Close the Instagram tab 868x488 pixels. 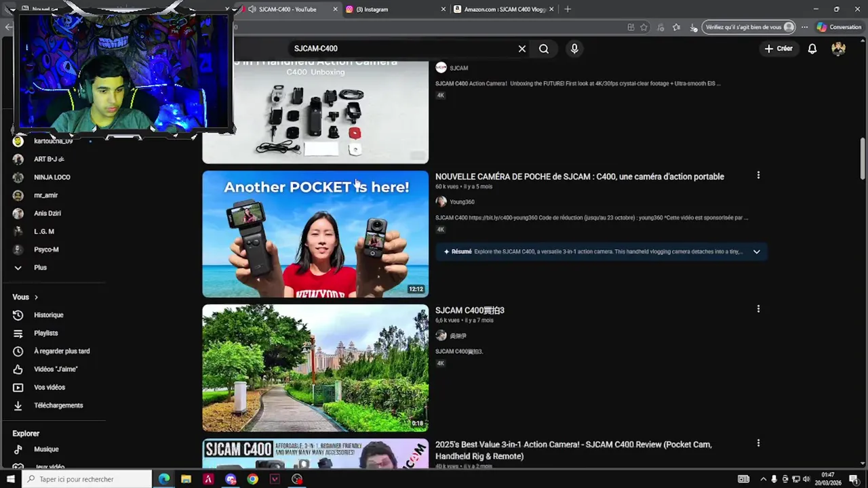coord(443,9)
